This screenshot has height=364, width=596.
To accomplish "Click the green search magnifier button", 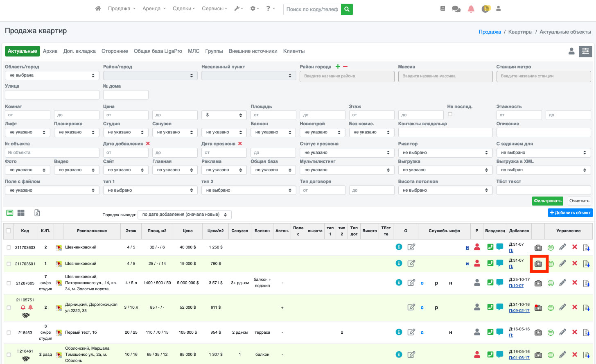I will 347,9.
